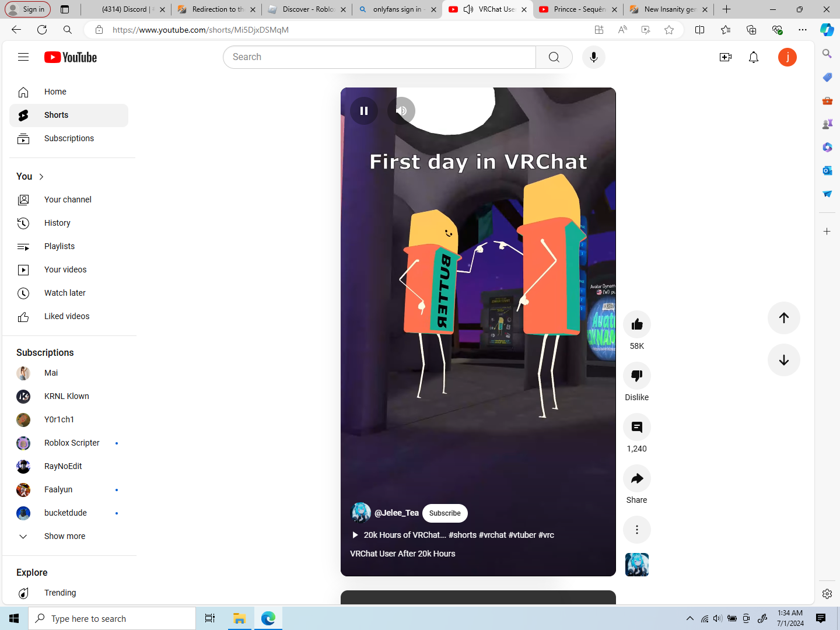Open the Faalyun channel
This screenshot has height=630, width=840.
pos(69,489)
